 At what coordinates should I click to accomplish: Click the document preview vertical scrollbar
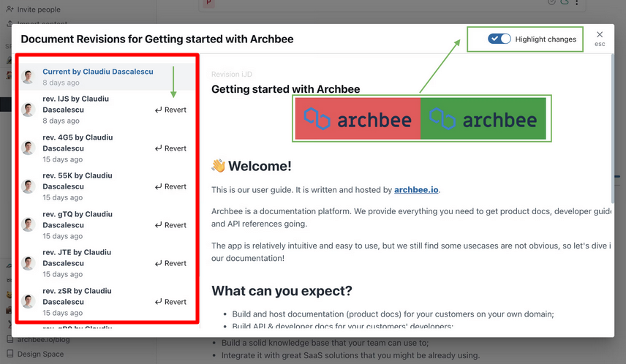click(612, 129)
